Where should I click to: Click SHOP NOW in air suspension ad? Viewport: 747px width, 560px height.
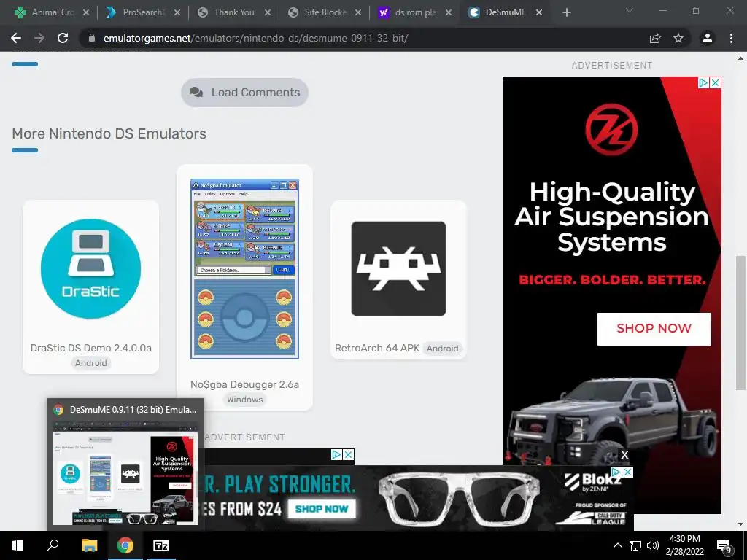tap(654, 329)
